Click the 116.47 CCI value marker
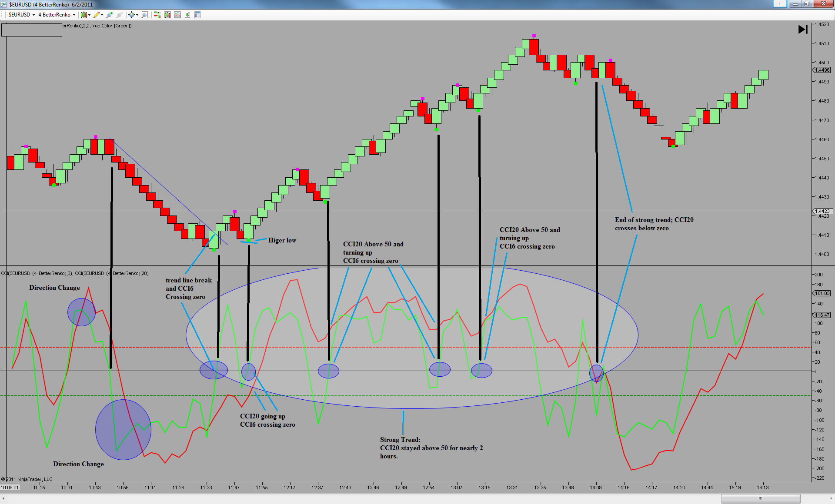This screenshot has height=504, width=835. [822, 315]
